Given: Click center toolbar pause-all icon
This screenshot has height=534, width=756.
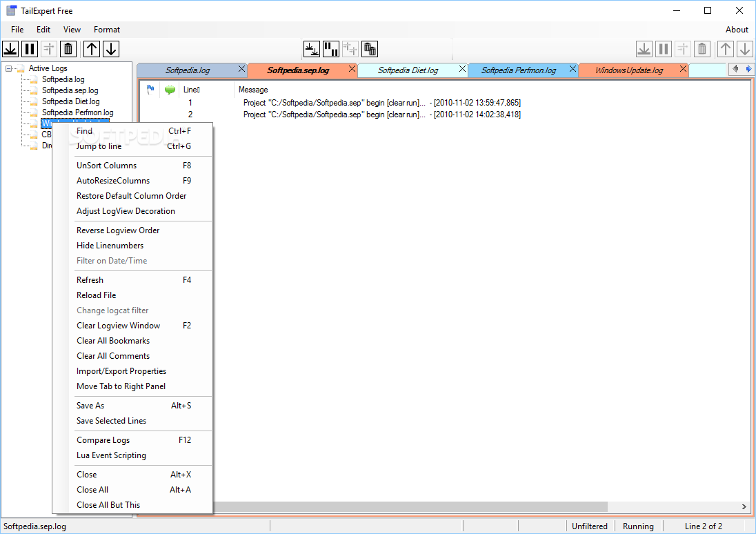Looking at the screenshot, I should point(331,49).
